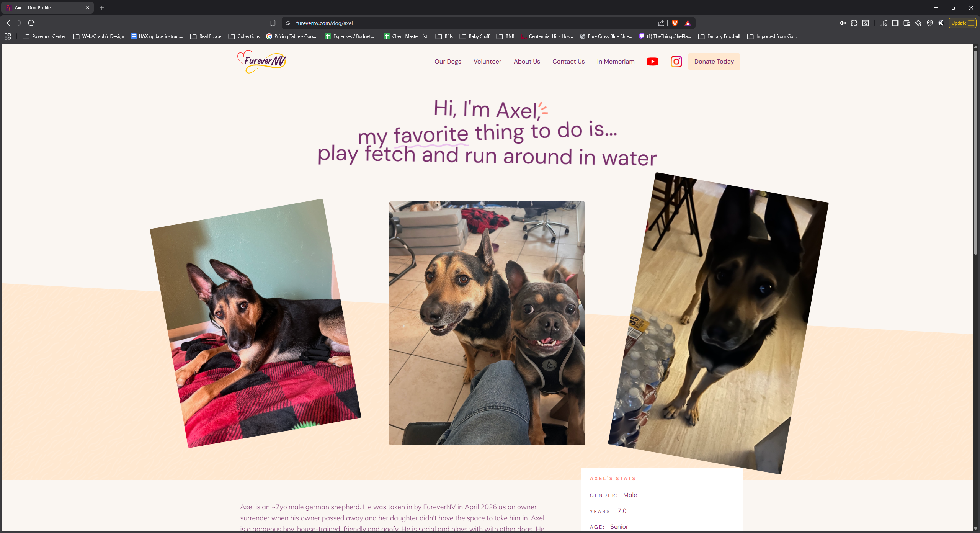Click the browser forward arrow
Screen dimensions: 980x533
coord(20,23)
